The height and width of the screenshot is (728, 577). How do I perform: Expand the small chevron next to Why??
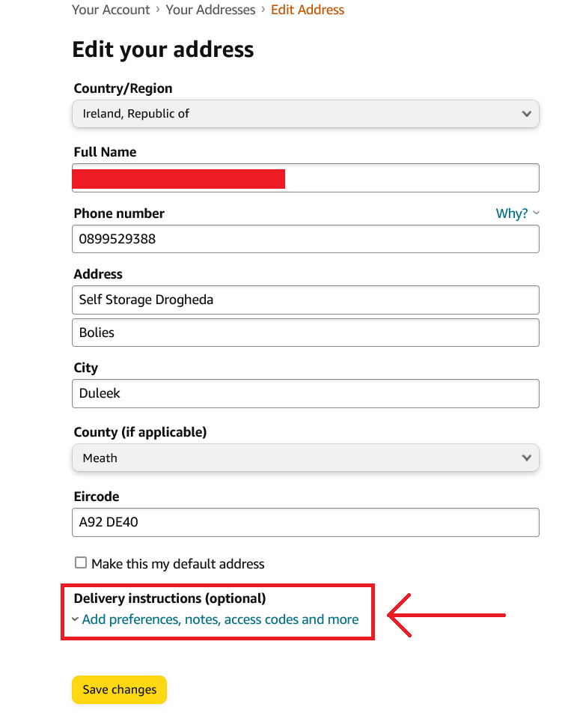click(537, 213)
